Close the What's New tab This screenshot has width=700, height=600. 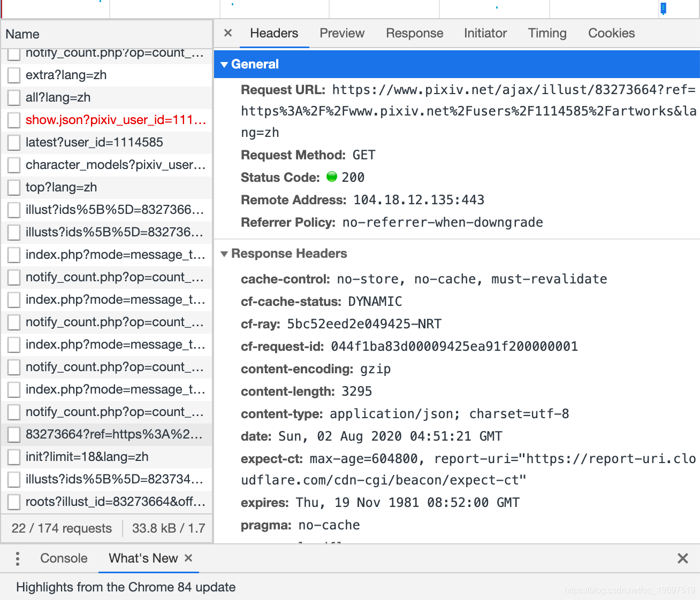tap(188, 558)
